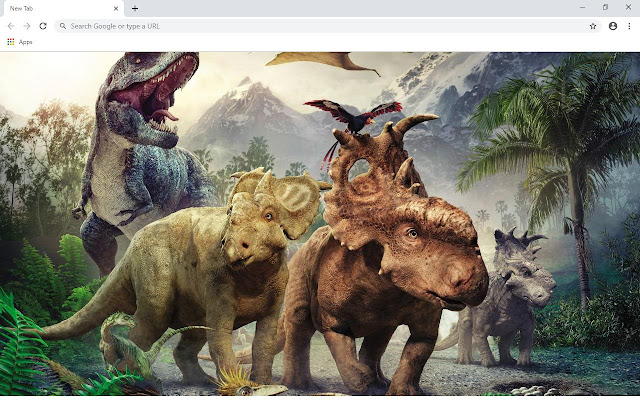The width and height of the screenshot is (640, 400).
Task: Open a new tab with the plus button
Action: (135, 8)
